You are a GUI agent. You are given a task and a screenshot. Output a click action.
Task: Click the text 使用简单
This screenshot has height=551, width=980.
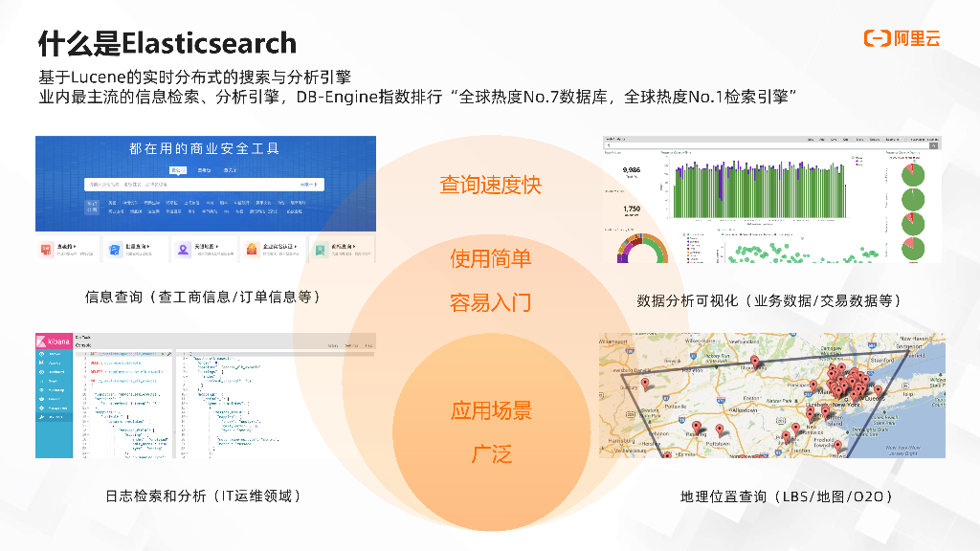click(491, 258)
